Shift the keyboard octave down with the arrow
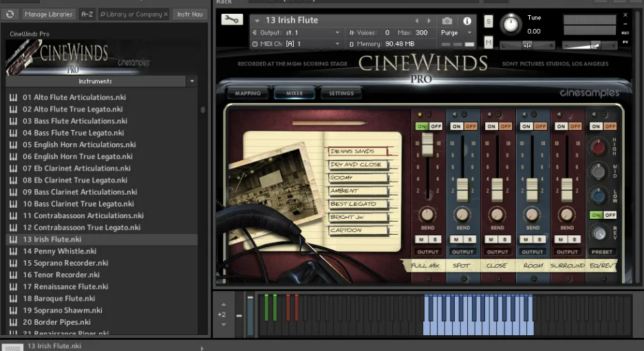Screen dimensions: 644x351 coord(224,324)
